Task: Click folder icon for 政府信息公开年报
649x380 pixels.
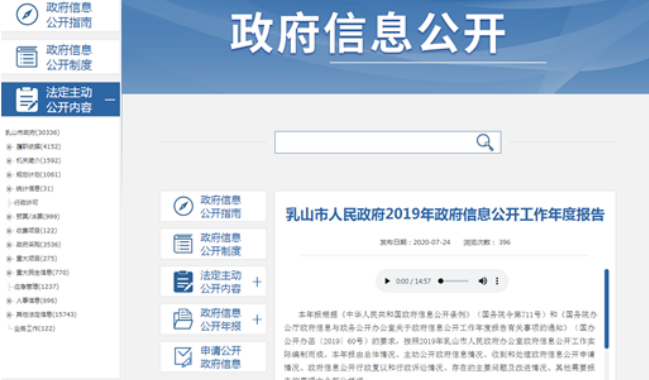Action: pos(183,319)
